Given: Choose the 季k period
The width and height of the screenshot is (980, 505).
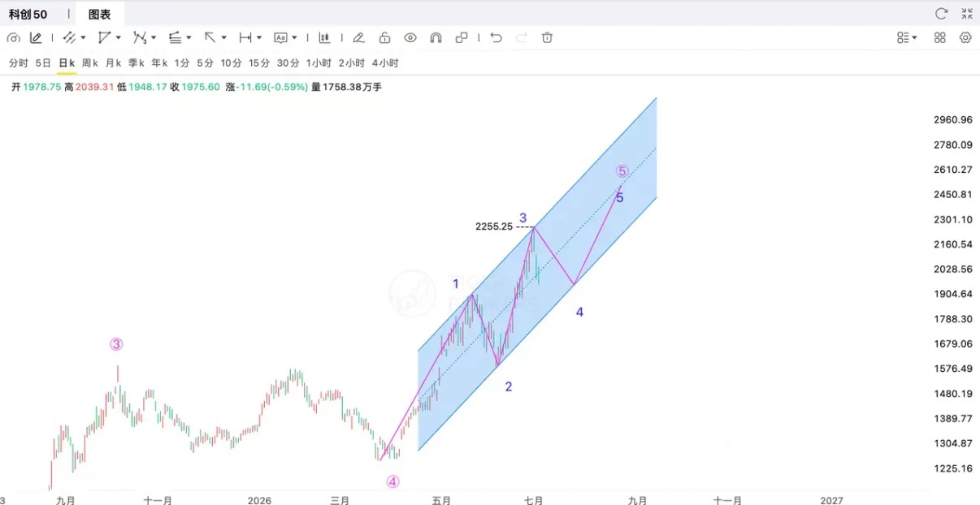Looking at the screenshot, I should pos(136,63).
